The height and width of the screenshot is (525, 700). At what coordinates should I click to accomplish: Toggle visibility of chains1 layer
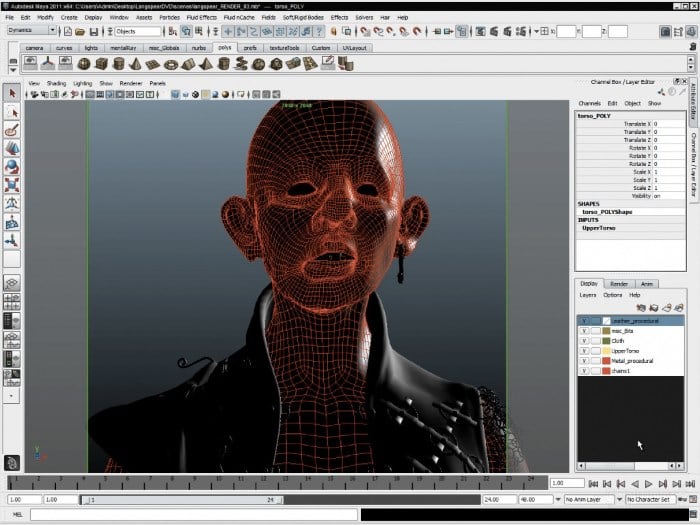(584, 371)
